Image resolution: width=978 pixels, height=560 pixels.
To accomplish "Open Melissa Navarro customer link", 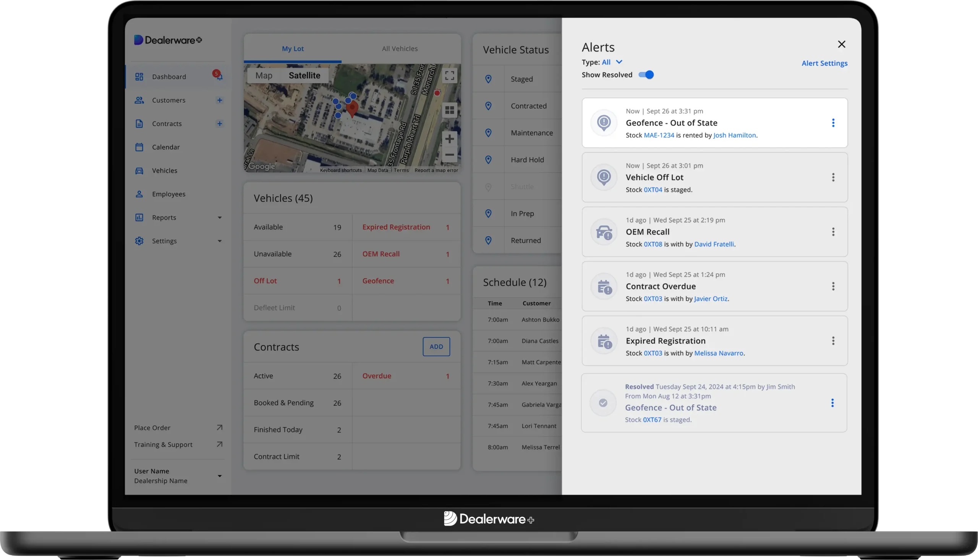I will click(719, 353).
